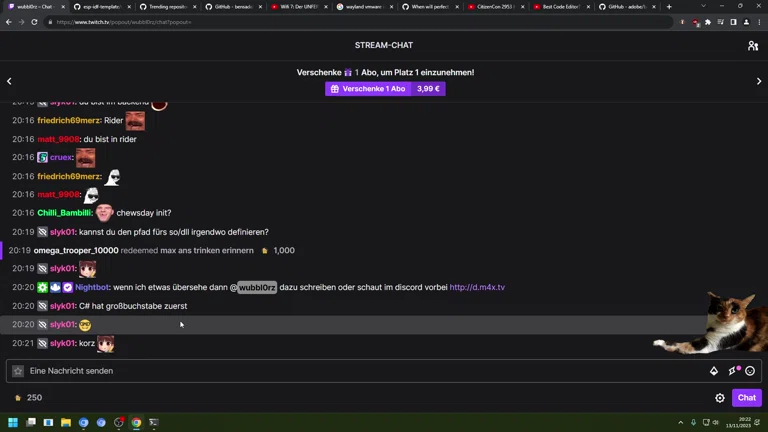Screen dimensions: 768x432
Task: Click the Verschenke 1 Abo button
Action: (368, 89)
